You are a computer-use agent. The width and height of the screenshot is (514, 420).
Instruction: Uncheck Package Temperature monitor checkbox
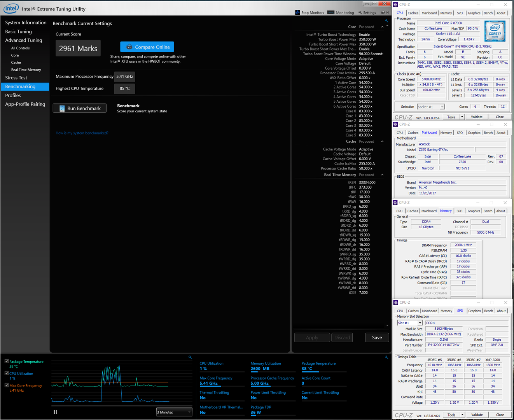(7, 361)
